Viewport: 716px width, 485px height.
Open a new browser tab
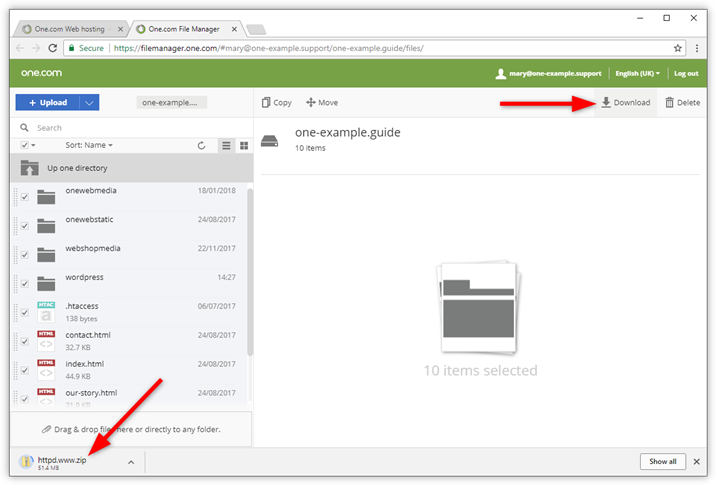(x=256, y=30)
